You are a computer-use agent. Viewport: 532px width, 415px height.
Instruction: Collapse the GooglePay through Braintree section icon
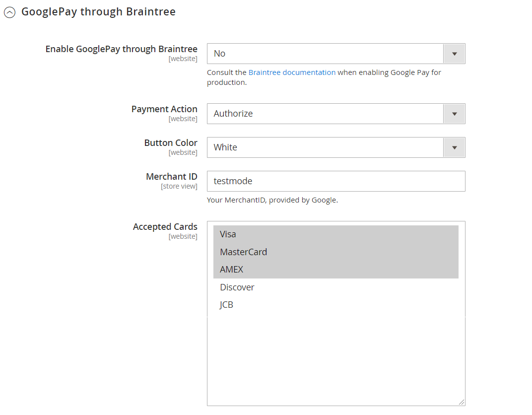tap(9, 12)
